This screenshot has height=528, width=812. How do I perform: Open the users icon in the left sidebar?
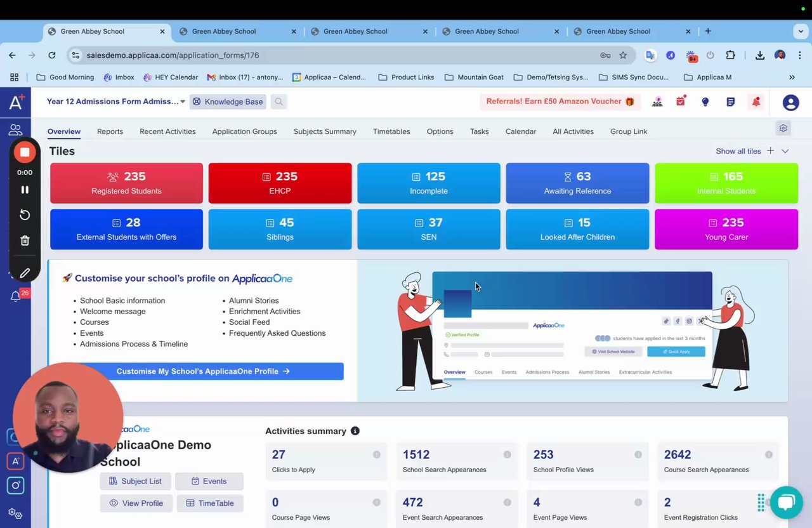click(15, 130)
